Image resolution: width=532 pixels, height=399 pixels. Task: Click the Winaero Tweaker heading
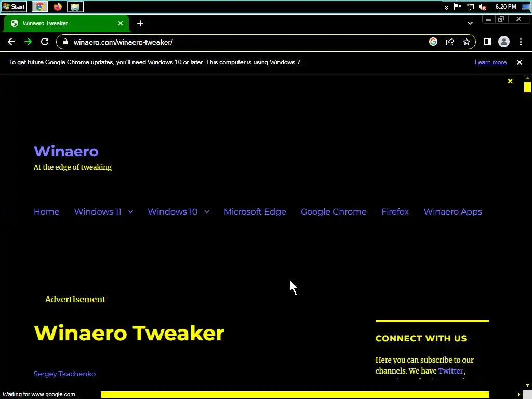(129, 333)
